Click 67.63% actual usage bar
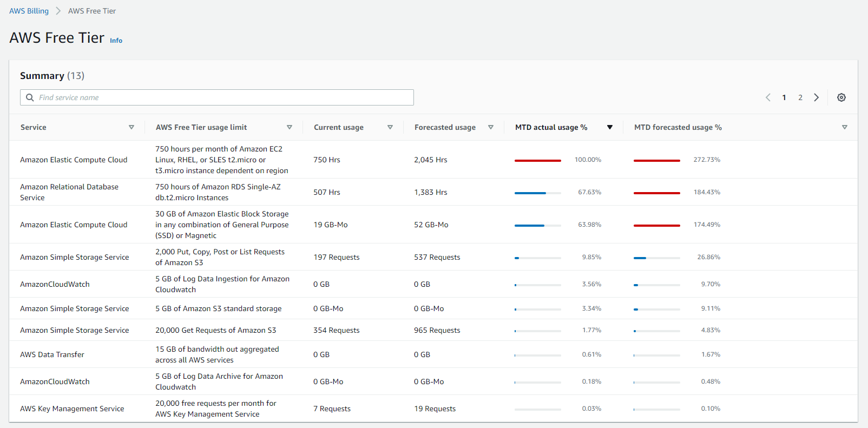Viewport: 868px width, 428px height. (538, 193)
